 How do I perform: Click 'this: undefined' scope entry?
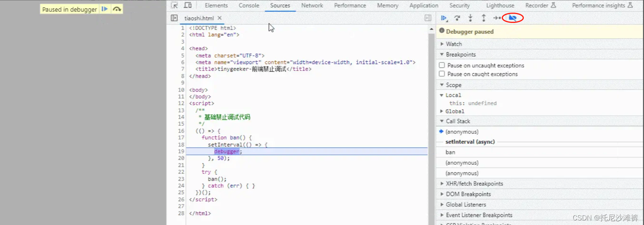pyautogui.click(x=473, y=103)
